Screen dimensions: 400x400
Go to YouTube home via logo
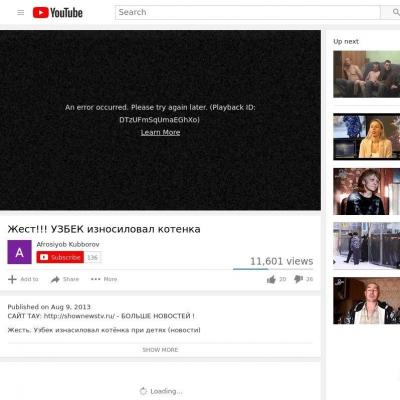[x=58, y=13]
